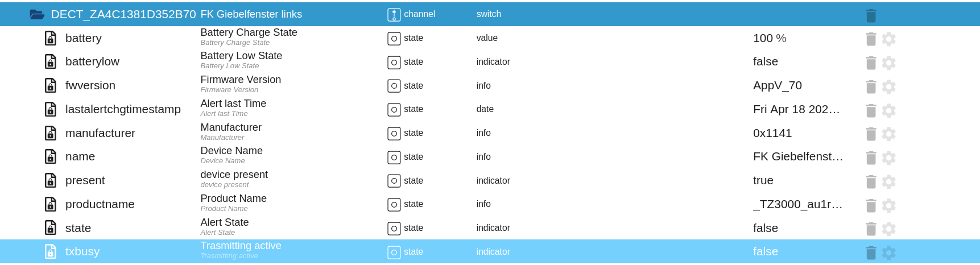The image size is (980, 265).
Task: Delete the lastalertchgtimestamp state
Action: click(871, 110)
